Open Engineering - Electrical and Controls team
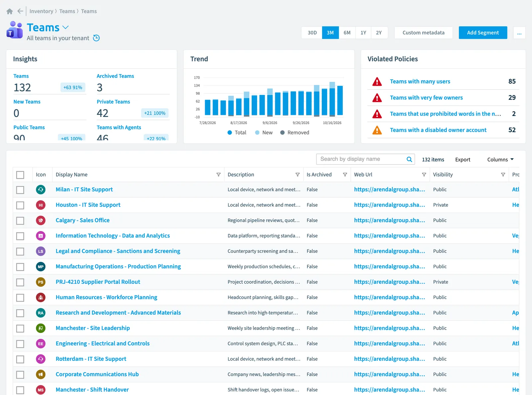 tap(103, 344)
